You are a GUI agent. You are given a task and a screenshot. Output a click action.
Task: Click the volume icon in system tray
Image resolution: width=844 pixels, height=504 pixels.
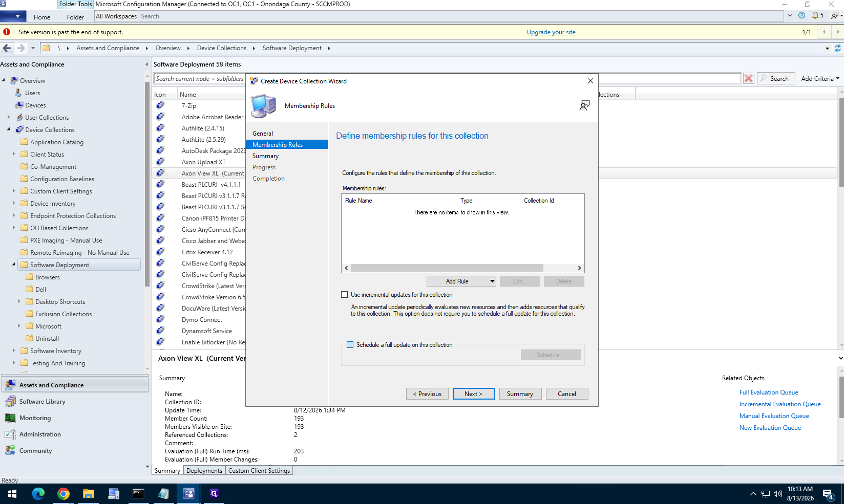pos(778,494)
